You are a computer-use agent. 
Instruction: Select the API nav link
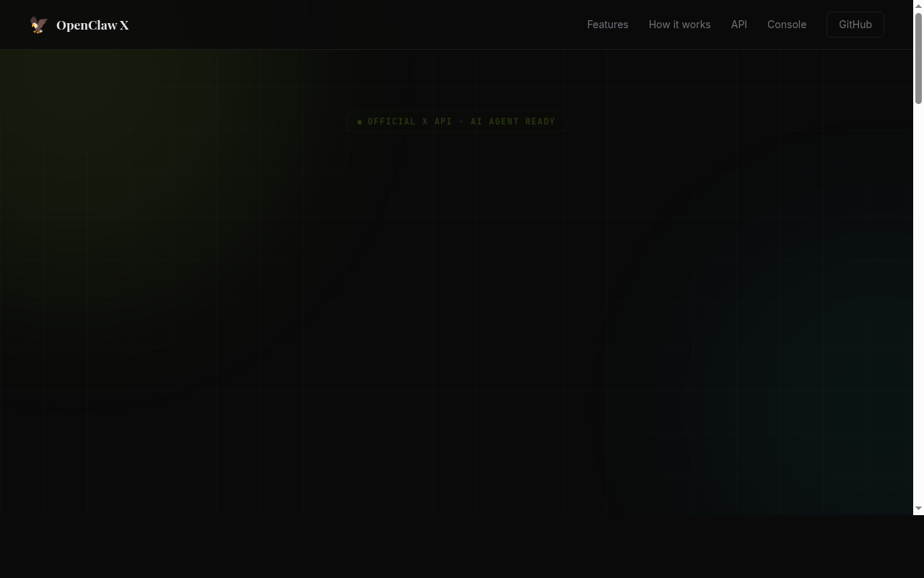click(x=738, y=25)
